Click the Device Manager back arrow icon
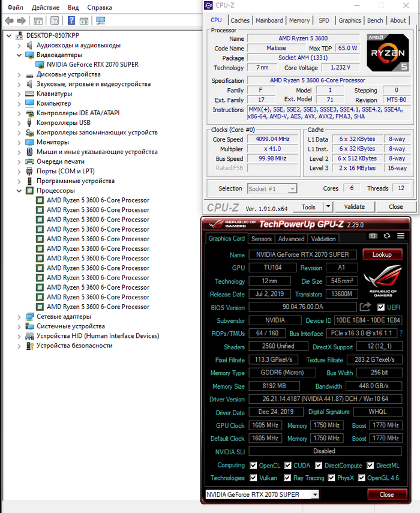The height and width of the screenshot is (513, 420). click(x=10, y=20)
